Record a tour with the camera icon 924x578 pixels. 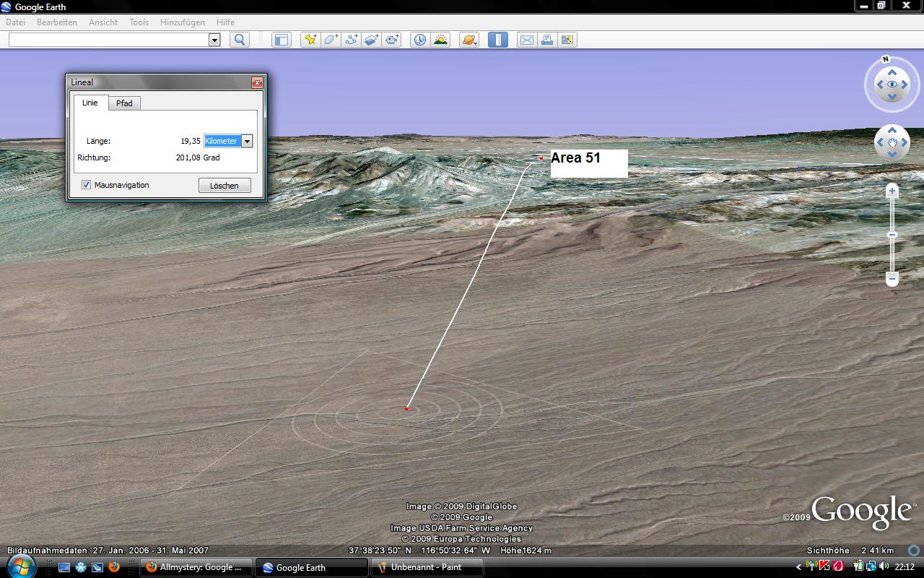[x=391, y=40]
